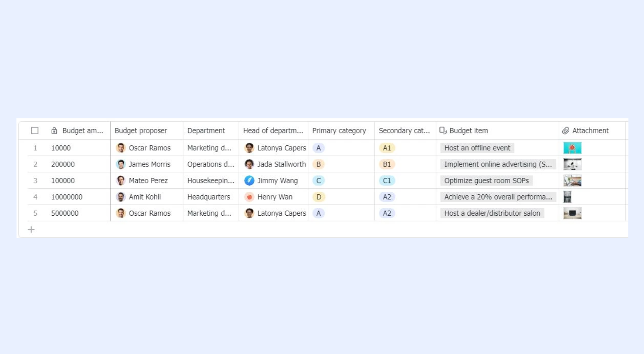
Task: Click Jimmy Wang's blue avatar icon
Action: (x=249, y=180)
